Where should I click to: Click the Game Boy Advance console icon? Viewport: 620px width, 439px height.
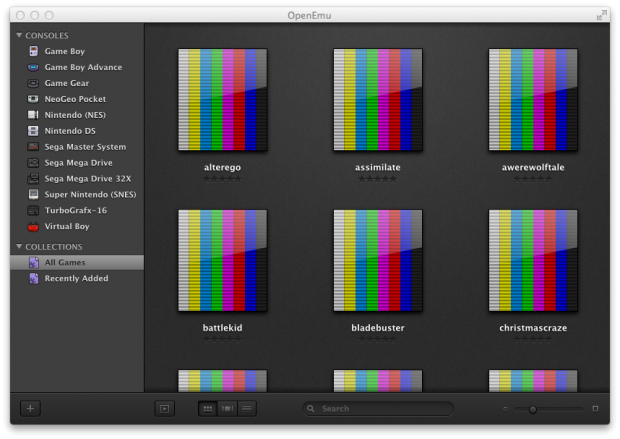tap(33, 67)
